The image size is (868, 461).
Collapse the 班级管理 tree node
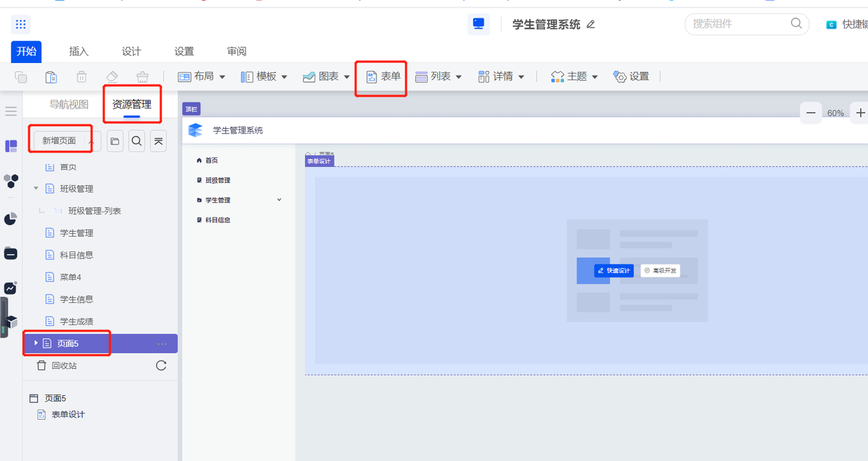coord(36,188)
